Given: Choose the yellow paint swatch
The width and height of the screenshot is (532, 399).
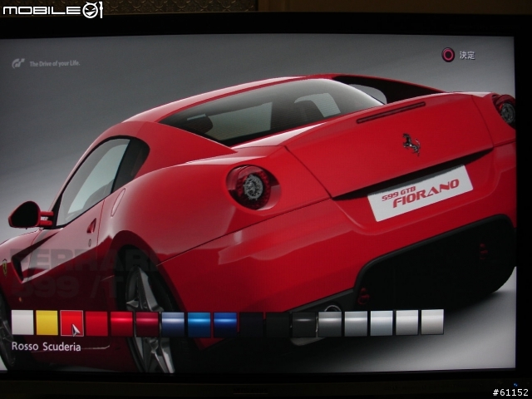Looking at the screenshot, I should click(x=47, y=323).
